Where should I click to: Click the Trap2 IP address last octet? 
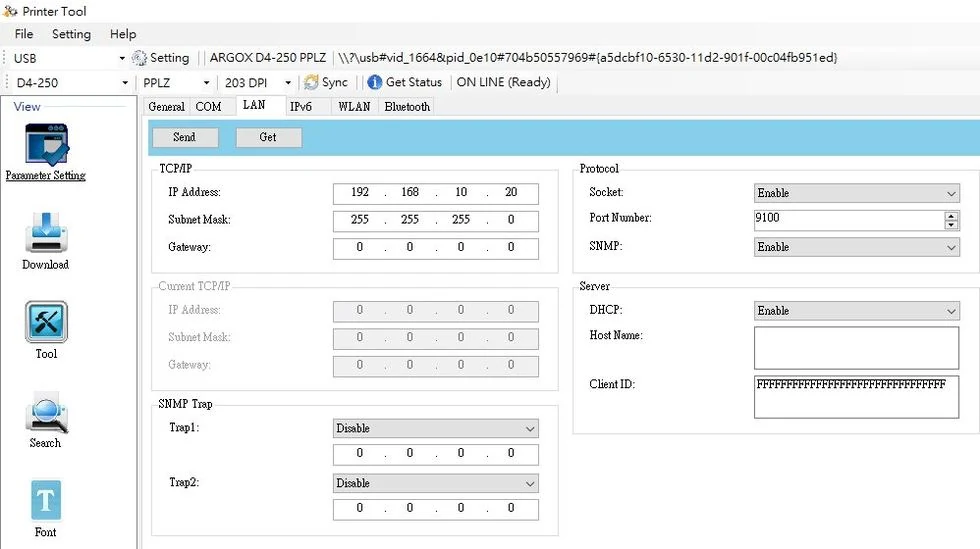point(511,508)
